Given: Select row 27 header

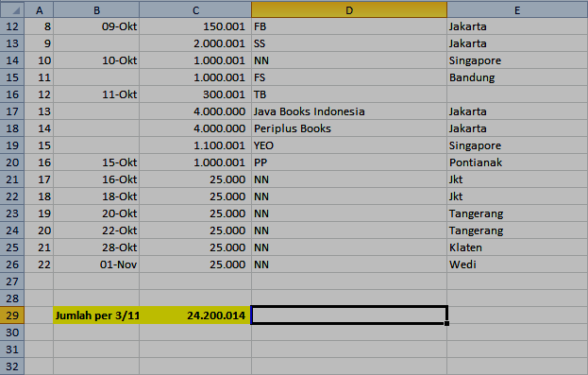Looking at the screenshot, I should click(x=12, y=281).
